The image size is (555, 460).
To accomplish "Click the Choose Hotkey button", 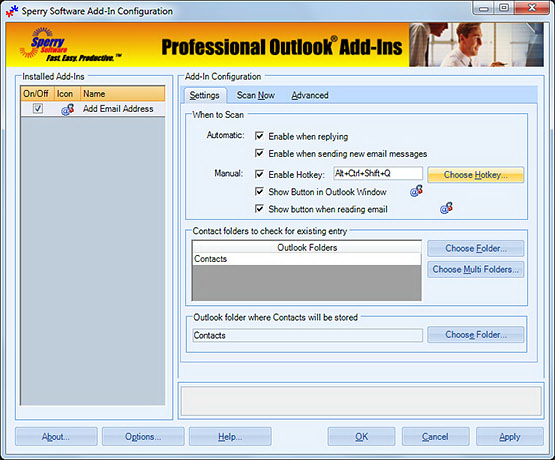I will pyautogui.click(x=475, y=175).
